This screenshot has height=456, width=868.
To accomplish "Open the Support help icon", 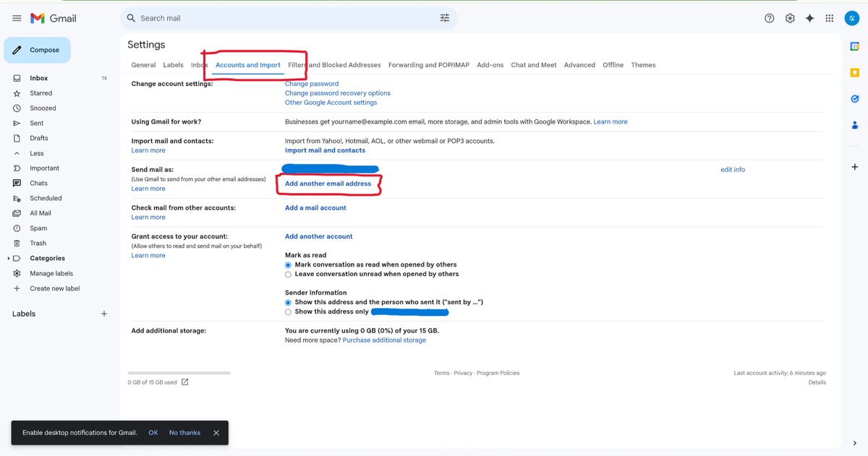I will point(770,18).
